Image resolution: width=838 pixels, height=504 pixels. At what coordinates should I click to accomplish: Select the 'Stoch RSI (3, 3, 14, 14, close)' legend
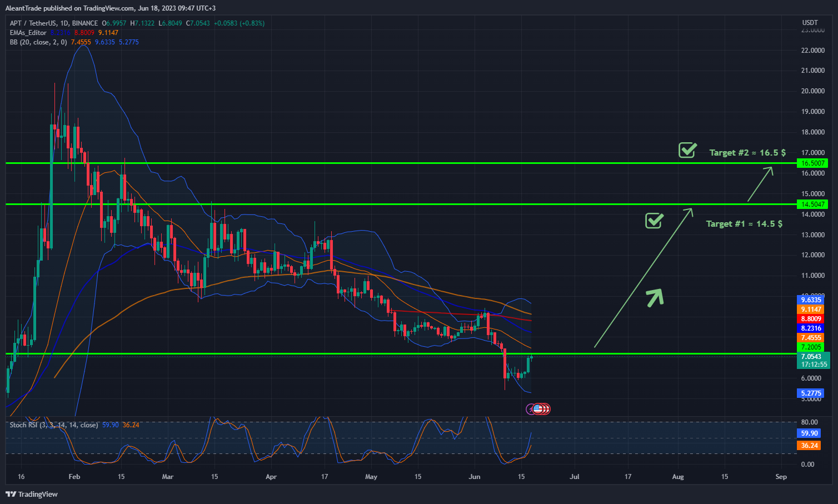(54, 425)
